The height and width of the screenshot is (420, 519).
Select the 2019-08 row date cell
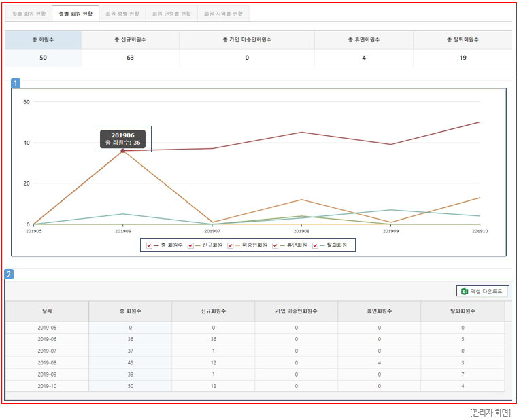click(x=47, y=363)
